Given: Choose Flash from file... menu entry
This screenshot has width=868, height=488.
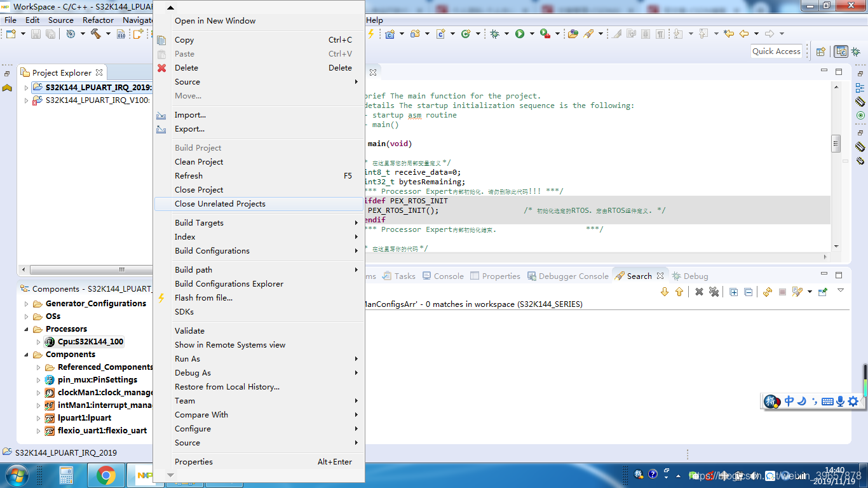Looking at the screenshot, I should coord(259,298).
